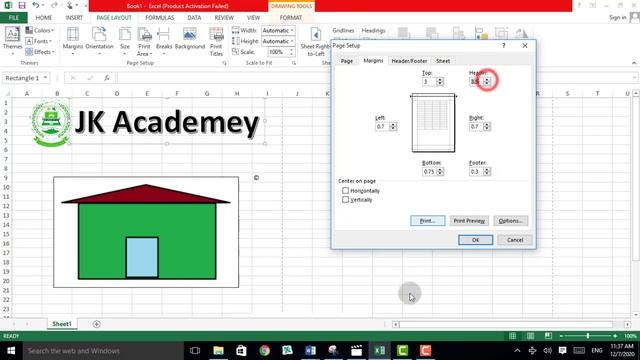Click the Options... button
The image size is (640, 360).
511,221
